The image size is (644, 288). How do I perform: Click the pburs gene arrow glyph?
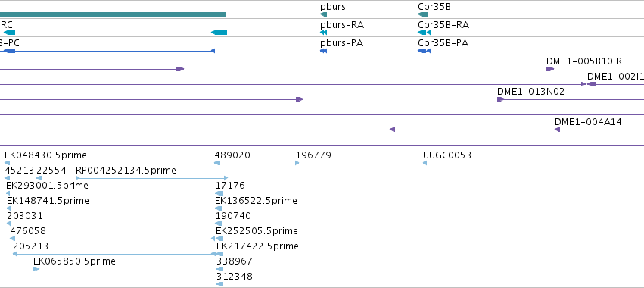click(x=323, y=14)
